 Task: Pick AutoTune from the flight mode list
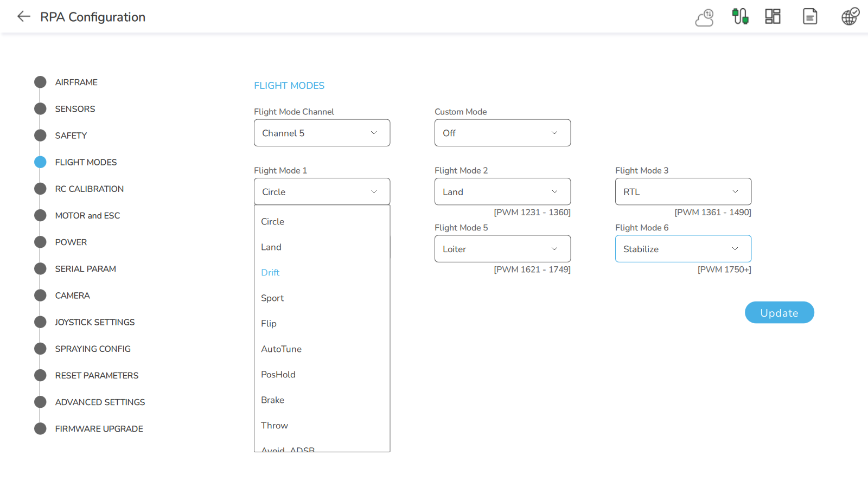pyautogui.click(x=281, y=349)
